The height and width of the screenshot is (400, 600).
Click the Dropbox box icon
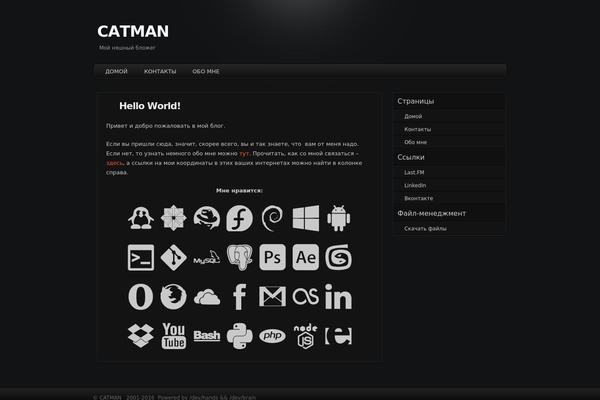[141, 336]
